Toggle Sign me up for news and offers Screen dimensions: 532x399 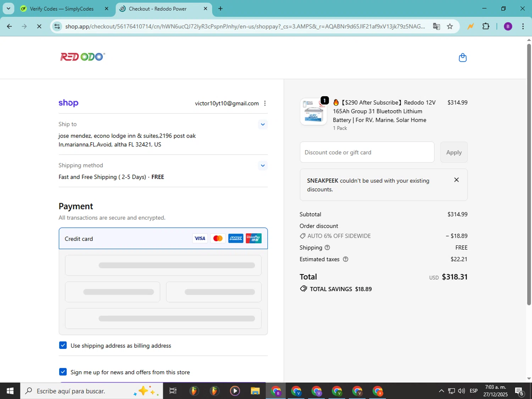[63, 372]
